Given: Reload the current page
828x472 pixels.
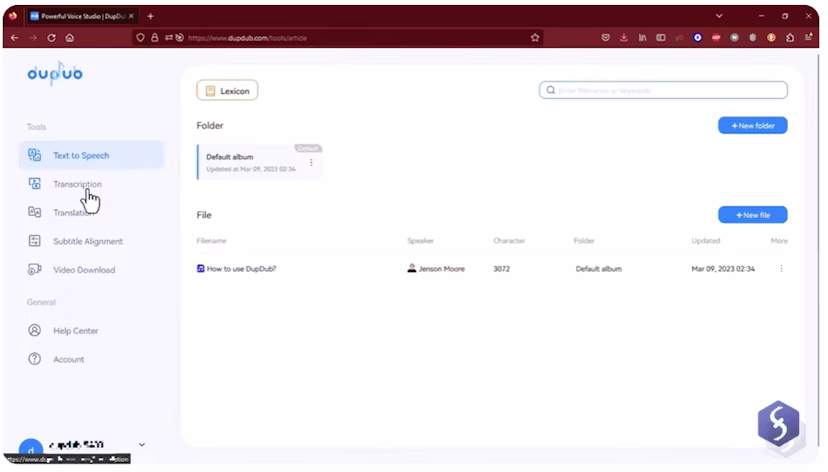Looking at the screenshot, I should click(x=51, y=37).
